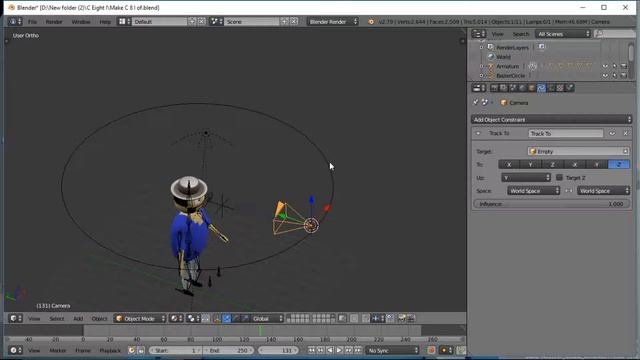The image size is (640, 360).
Task: Toggle visibility eye for Armature
Action: click(x=605, y=66)
